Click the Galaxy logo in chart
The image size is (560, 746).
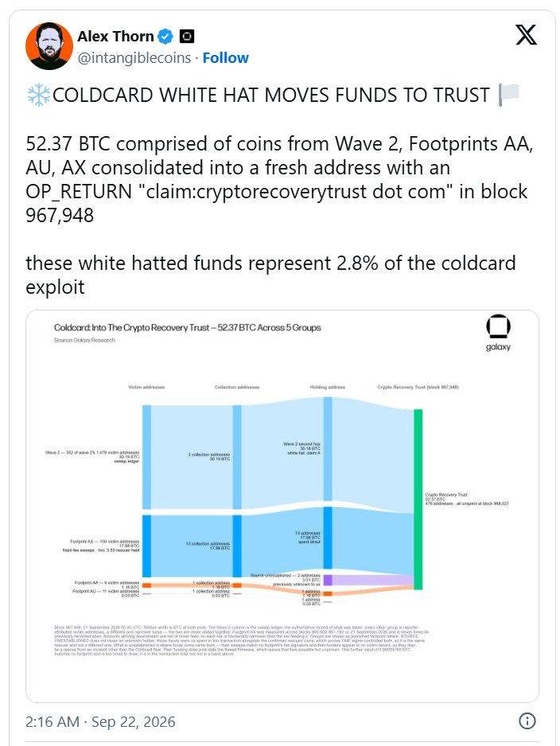point(498,333)
